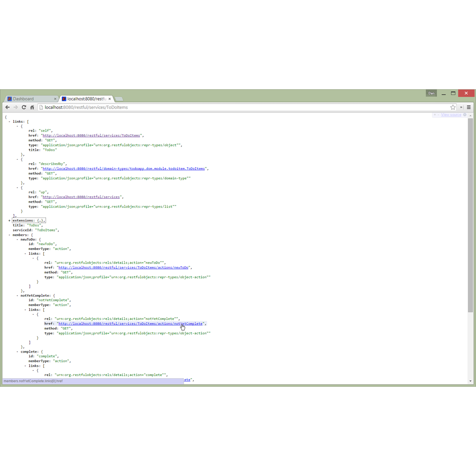
Task: Collapse the complete member node
Action: click(17, 352)
